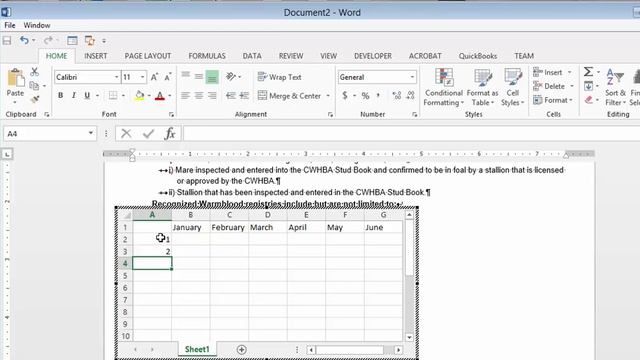The width and height of the screenshot is (640, 360).
Task: Open Font dialog launcher in Font group
Action: [x=171, y=115]
